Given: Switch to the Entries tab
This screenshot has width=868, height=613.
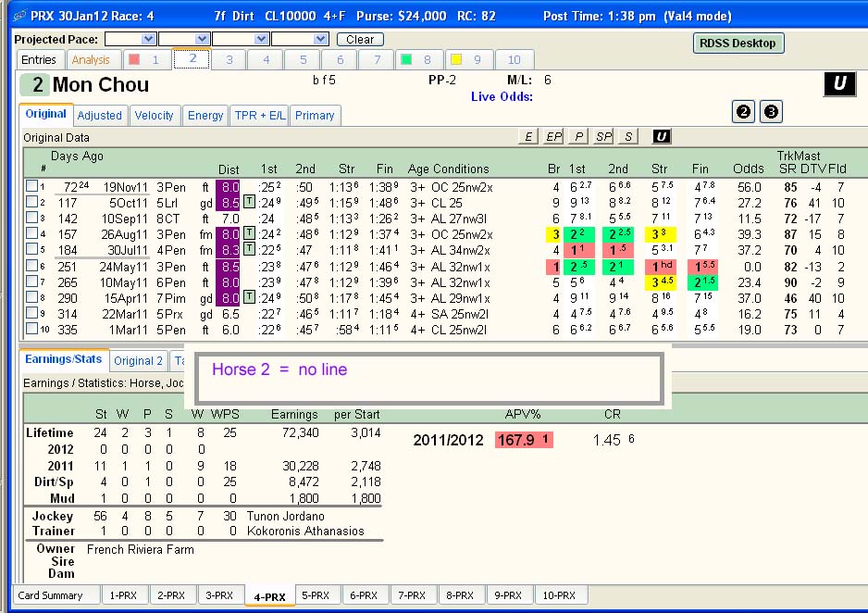Looking at the screenshot, I should 39,60.
